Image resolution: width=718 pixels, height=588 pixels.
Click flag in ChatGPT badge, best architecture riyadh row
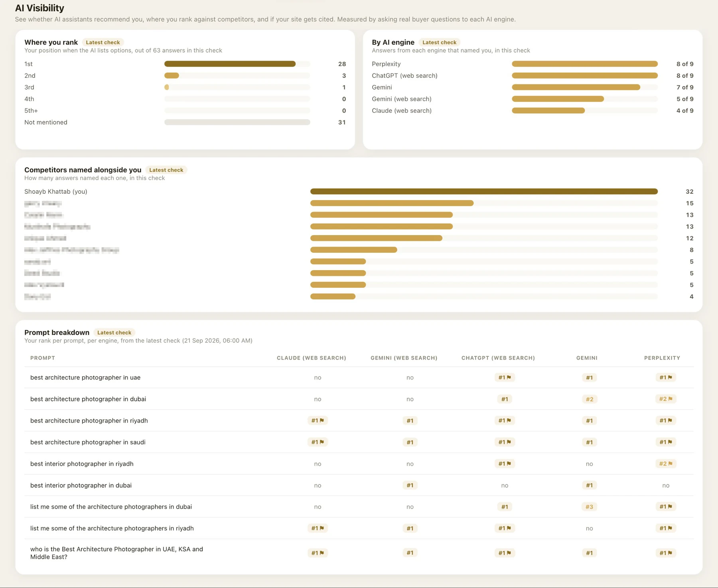pos(509,420)
